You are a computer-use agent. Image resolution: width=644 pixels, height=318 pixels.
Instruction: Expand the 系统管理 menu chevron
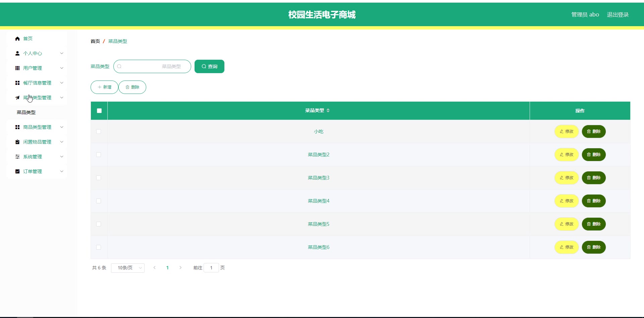pyautogui.click(x=62, y=157)
